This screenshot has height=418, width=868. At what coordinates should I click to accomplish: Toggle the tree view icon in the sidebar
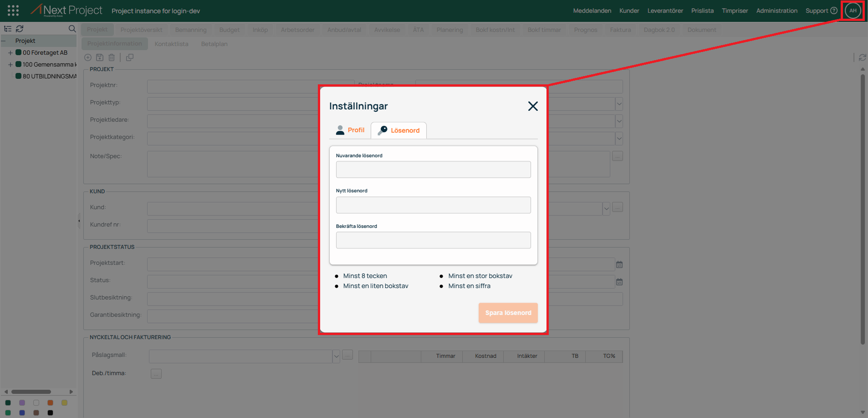[x=8, y=29]
